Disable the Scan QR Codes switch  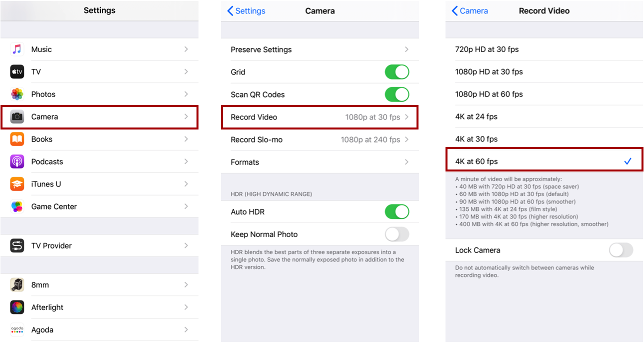pyautogui.click(x=396, y=94)
